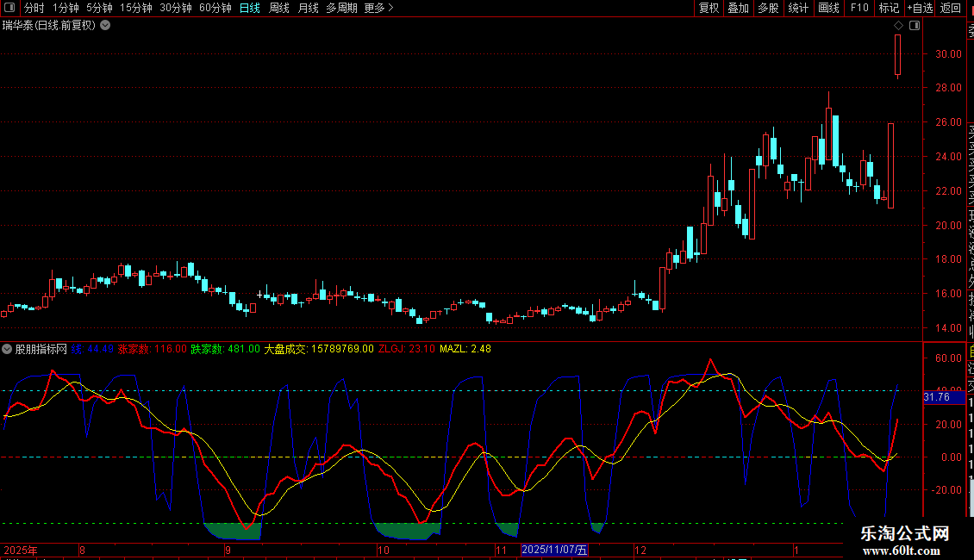The width and height of the screenshot is (974, 560).
Task: Switch to 周线 weekly chart
Action: (x=279, y=8)
